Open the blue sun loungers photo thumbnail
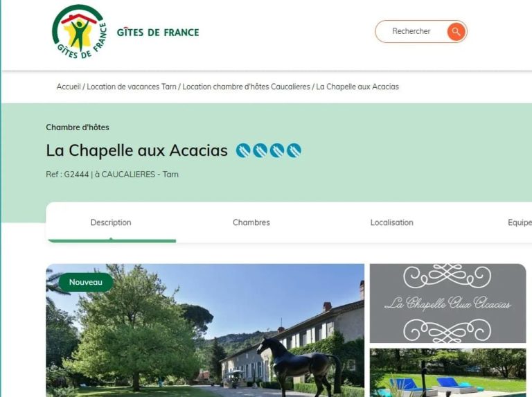532x397 pixels. tap(448, 373)
